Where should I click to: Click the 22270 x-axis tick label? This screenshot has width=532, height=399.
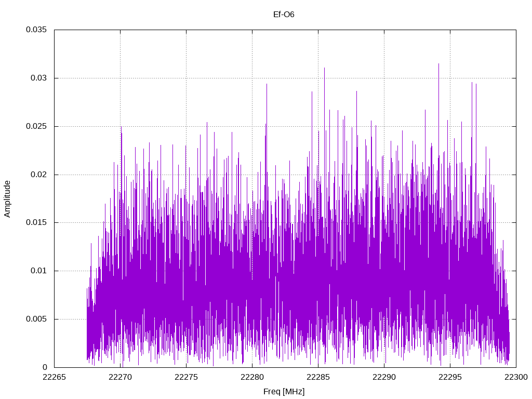click(x=120, y=377)
